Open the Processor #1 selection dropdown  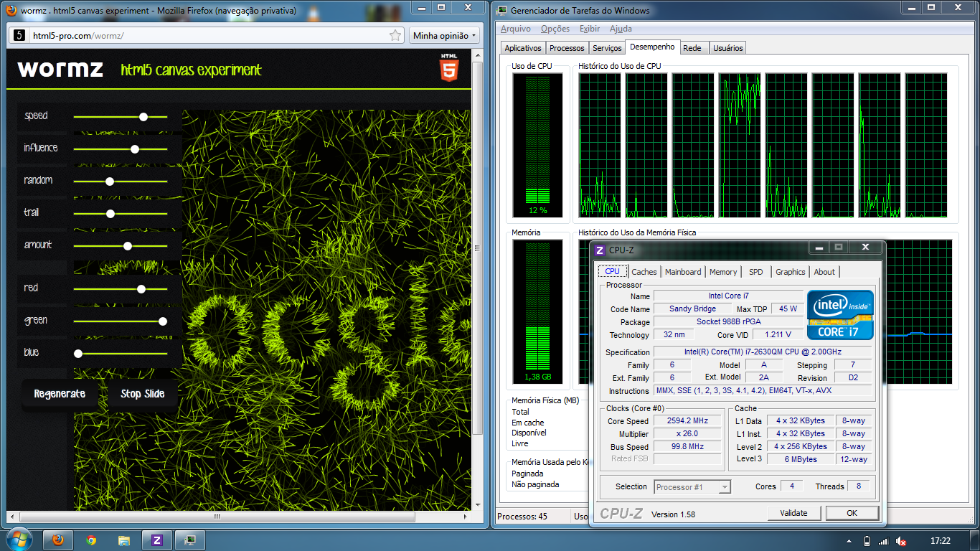click(x=692, y=487)
